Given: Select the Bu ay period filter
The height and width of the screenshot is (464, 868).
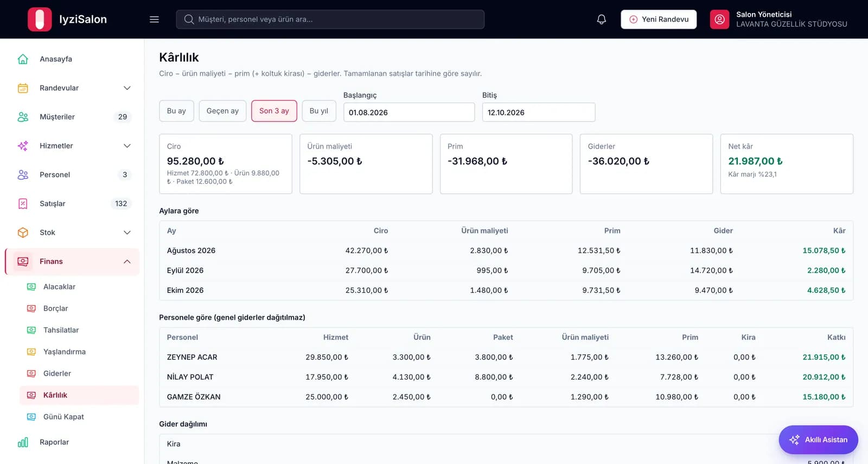Looking at the screenshot, I should [x=176, y=111].
